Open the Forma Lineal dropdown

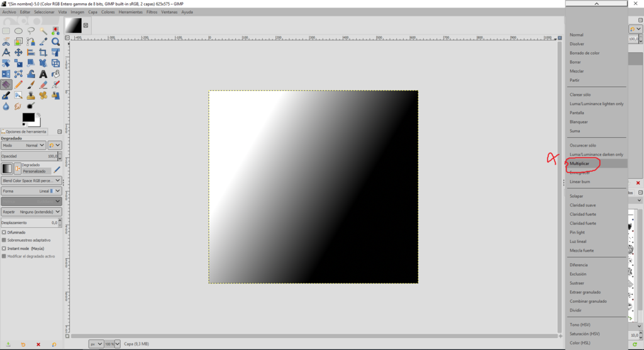31,191
